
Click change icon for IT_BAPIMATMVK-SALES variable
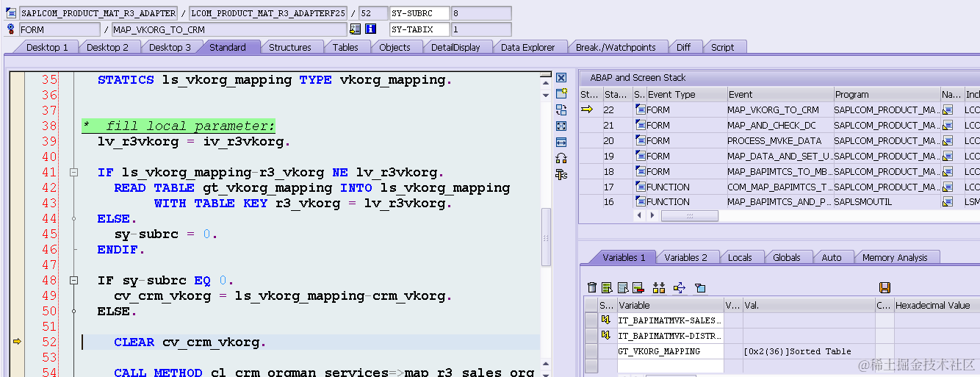pos(606,320)
